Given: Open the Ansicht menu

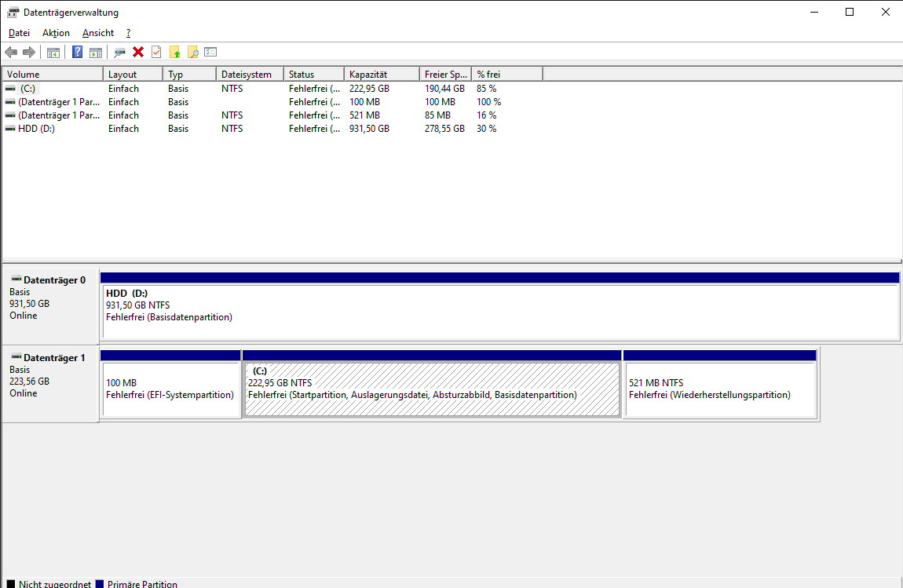Looking at the screenshot, I should tap(98, 33).
